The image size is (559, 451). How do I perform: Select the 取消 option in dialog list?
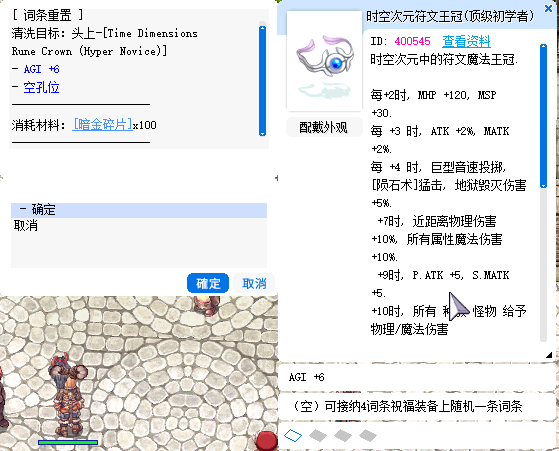[x=25, y=225]
